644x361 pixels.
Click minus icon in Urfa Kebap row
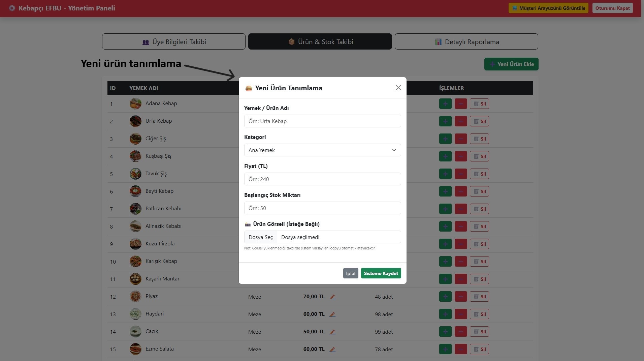tap(461, 121)
